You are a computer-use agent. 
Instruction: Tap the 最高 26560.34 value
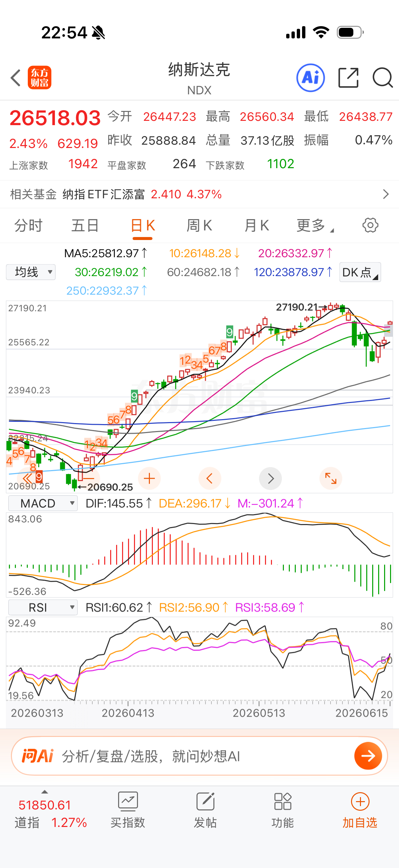pos(250,117)
